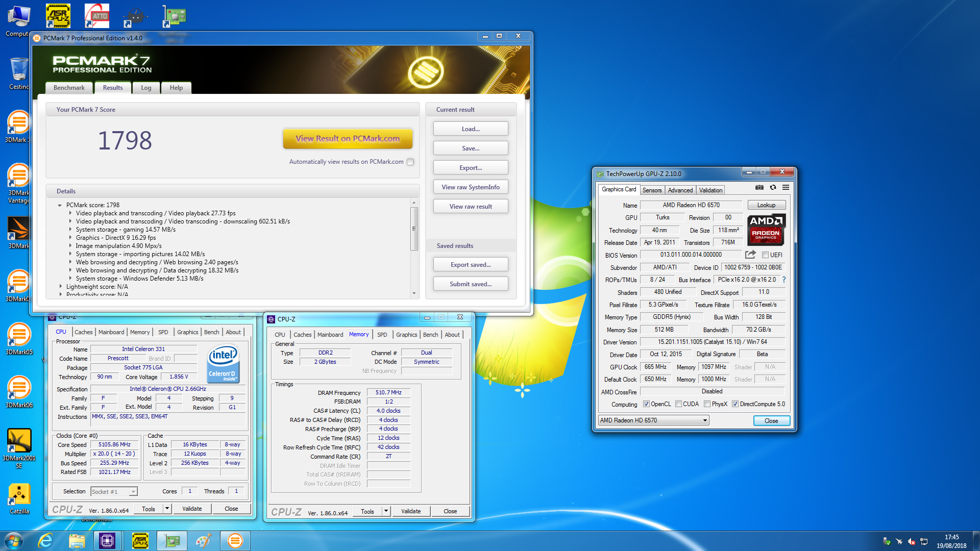Click GPU-Z refresh icon
The image size is (980, 551).
click(x=773, y=188)
